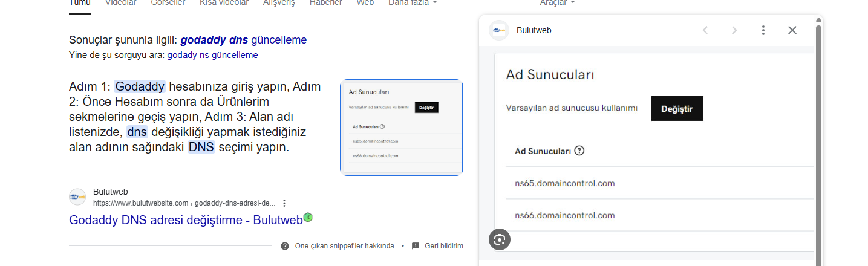Click the Bulutweb favicon in search result
The width and height of the screenshot is (868, 266).
[77, 197]
